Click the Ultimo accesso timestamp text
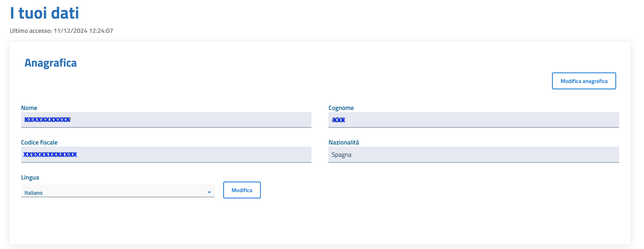 coord(61,31)
